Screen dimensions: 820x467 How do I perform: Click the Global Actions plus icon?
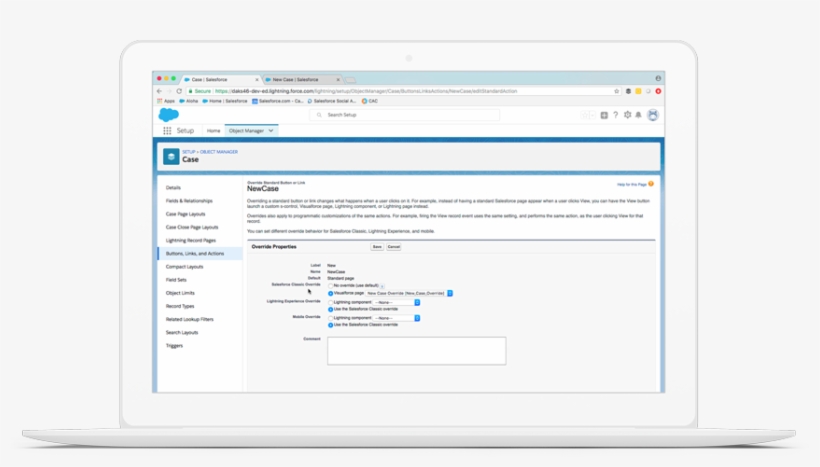pos(604,115)
